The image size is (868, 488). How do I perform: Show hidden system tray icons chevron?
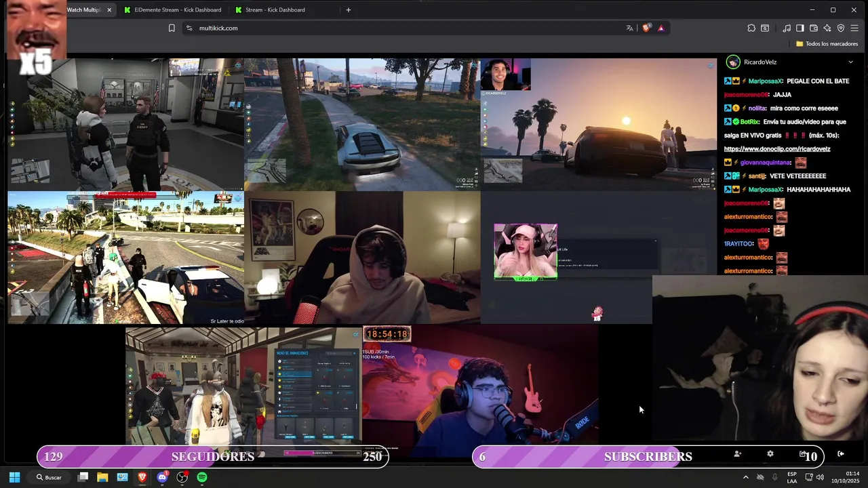click(x=746, y=477)
